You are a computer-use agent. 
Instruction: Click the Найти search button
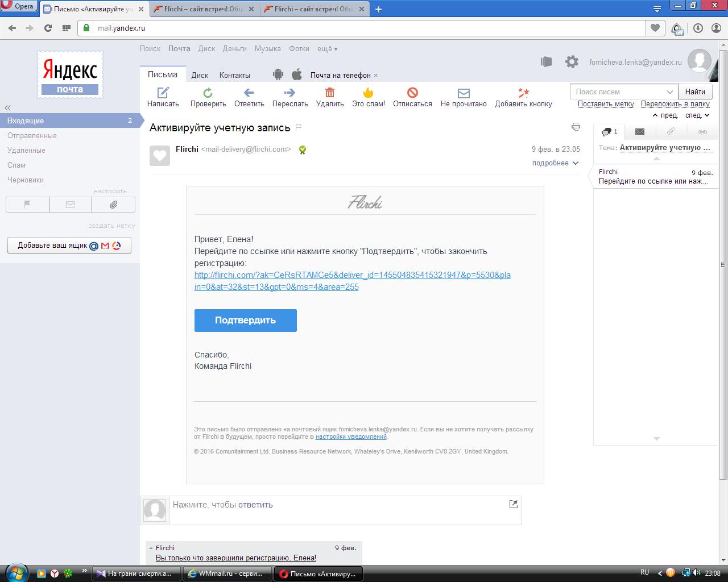coord(695,92)
